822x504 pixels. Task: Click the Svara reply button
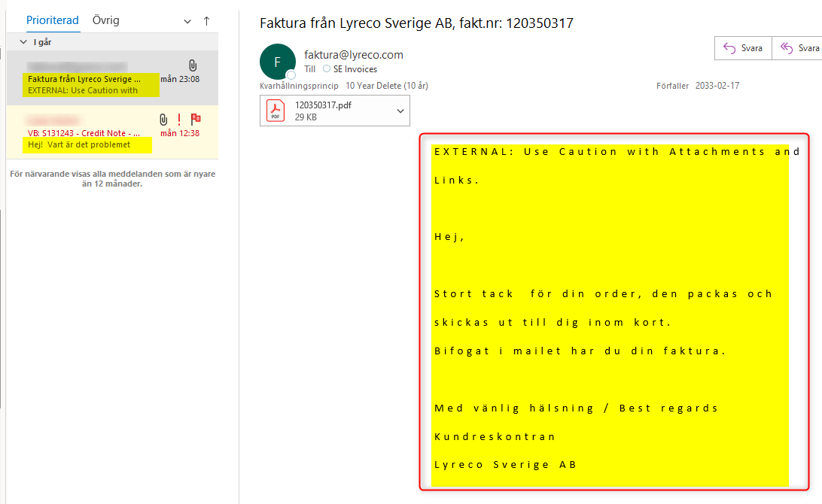pyautogui.click(x=743, y=48)
